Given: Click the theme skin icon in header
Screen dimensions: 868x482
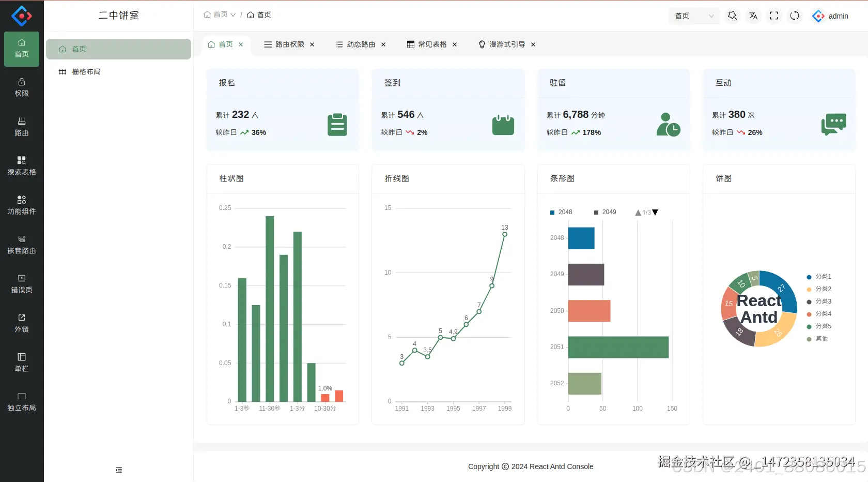Looking at the screenshot, I should [733, 16].
